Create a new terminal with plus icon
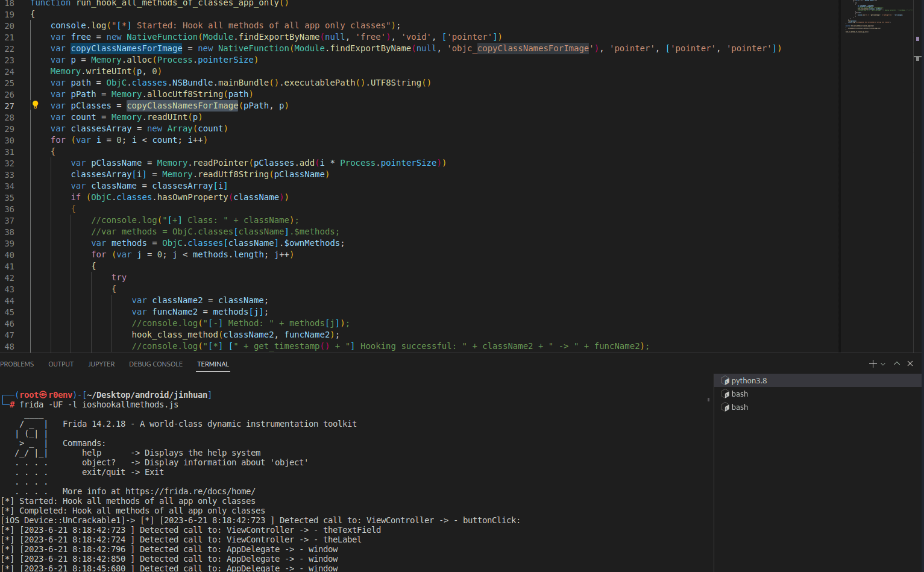Image resolution: width=924 pixels, height=572 pixels. 872,363
